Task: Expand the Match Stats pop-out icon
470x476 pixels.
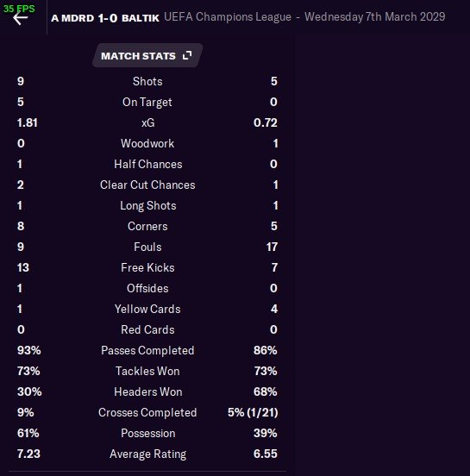Action: point(187,55)
